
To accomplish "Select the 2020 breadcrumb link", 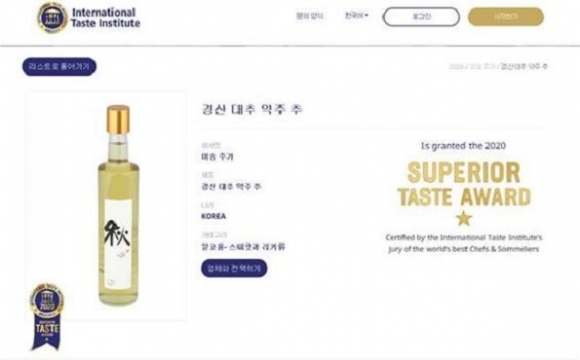I will pos(455,67).
